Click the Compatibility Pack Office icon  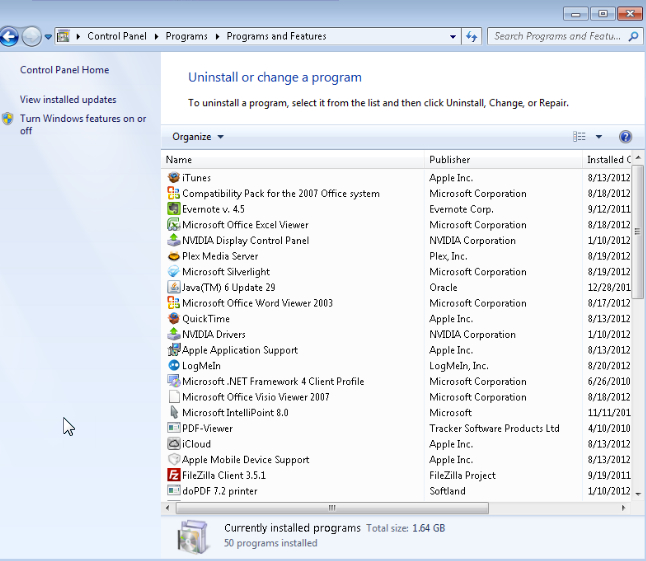pyautogui.click(x=174, y=193)
